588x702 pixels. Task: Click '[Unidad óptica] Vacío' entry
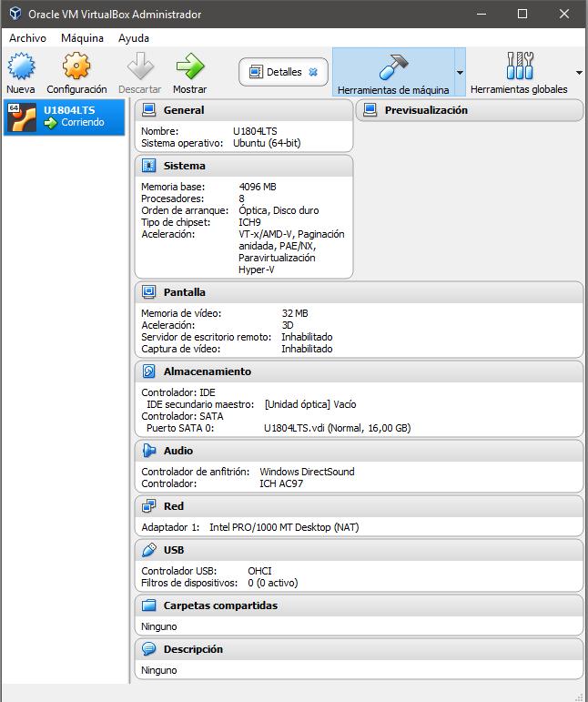[310, 404]
